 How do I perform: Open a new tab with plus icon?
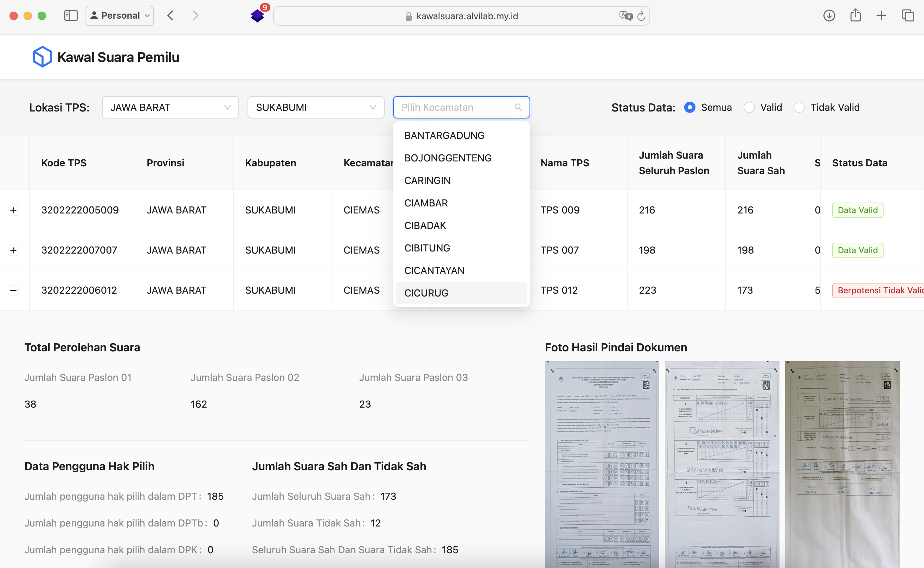coord(881,15)
